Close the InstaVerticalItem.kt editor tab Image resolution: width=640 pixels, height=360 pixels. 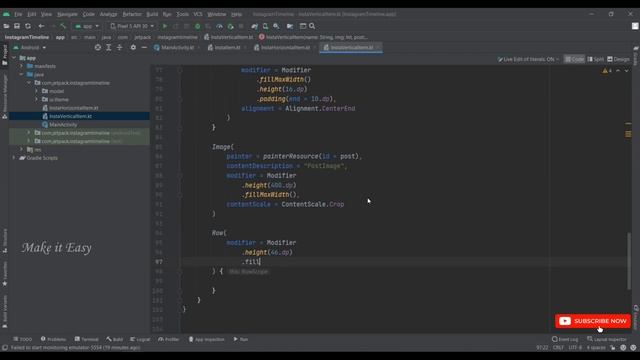378,48
